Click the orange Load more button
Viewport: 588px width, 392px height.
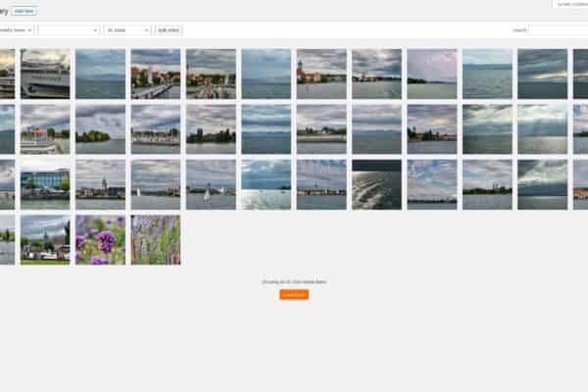click(x=294, y=295)
